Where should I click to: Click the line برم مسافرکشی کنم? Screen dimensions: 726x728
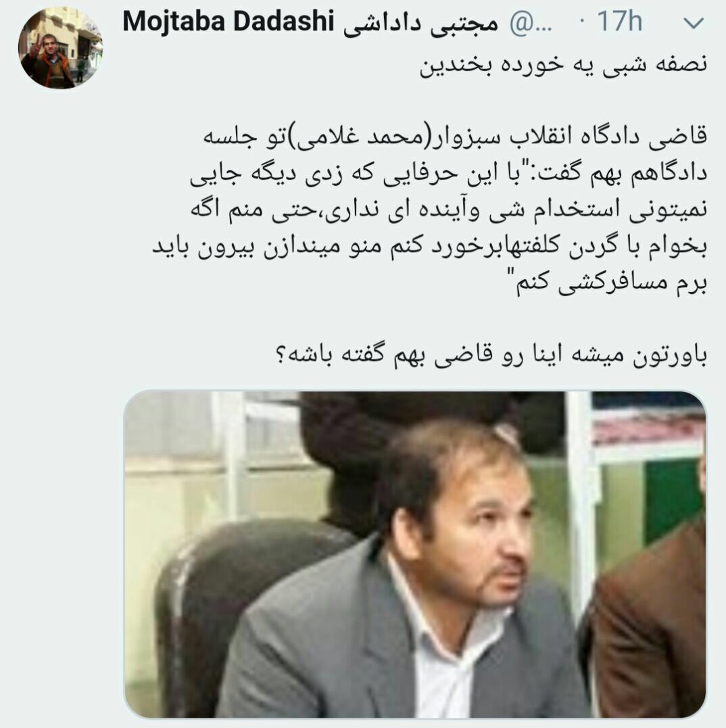click(611, 283)
